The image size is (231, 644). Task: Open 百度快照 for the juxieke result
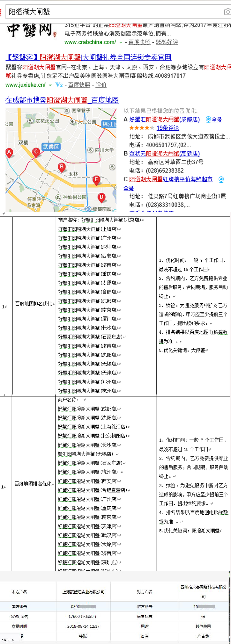[x=79, y=85]
